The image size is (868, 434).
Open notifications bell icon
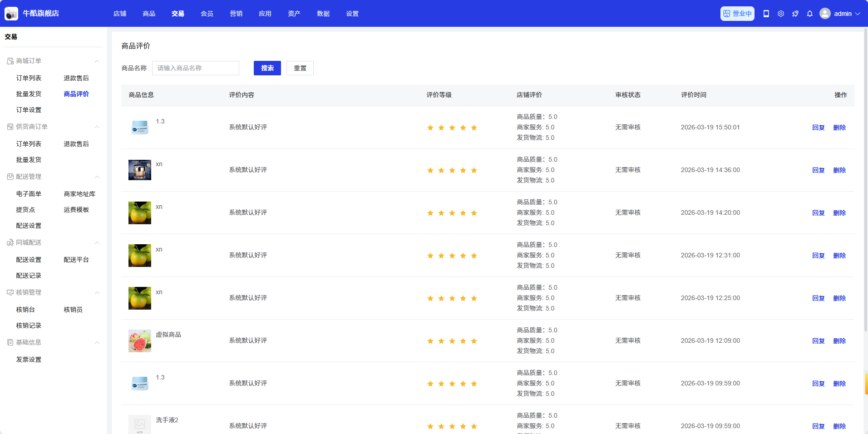tap(810, 14)
